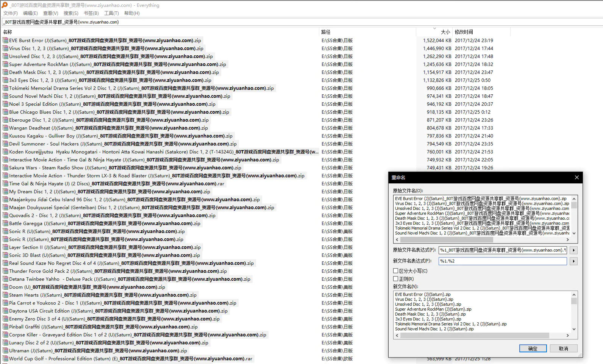Click file icon of Sonic 3D Blast
Image resolution: width=603 pixels, height=364 pixels.
[x=5, y=255]
